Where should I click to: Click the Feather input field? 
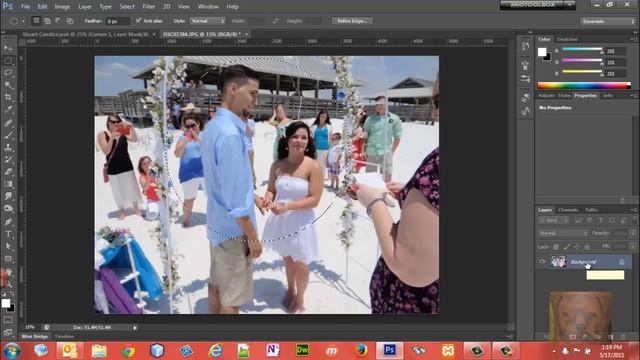pyautogui.click(x=117, y=21)
